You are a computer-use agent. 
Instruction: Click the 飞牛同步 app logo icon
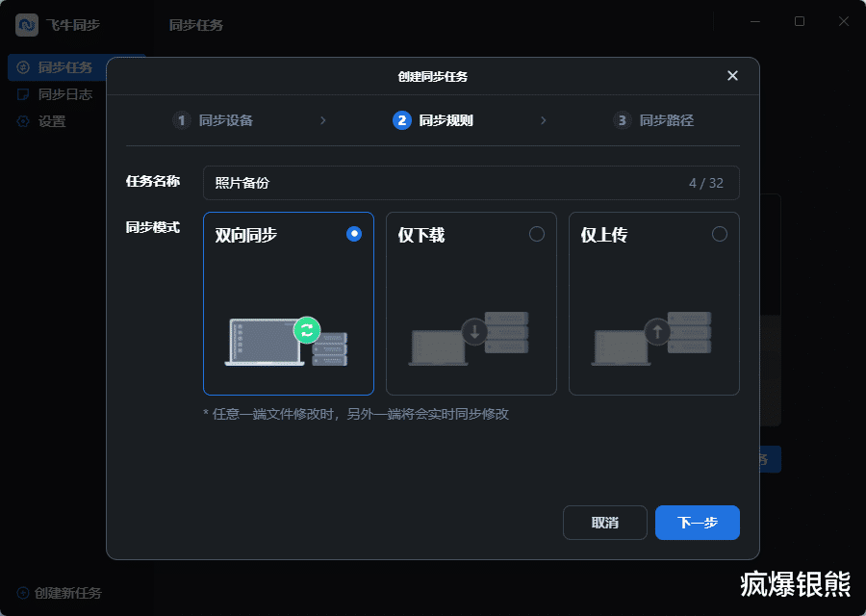tap(27, 25)
